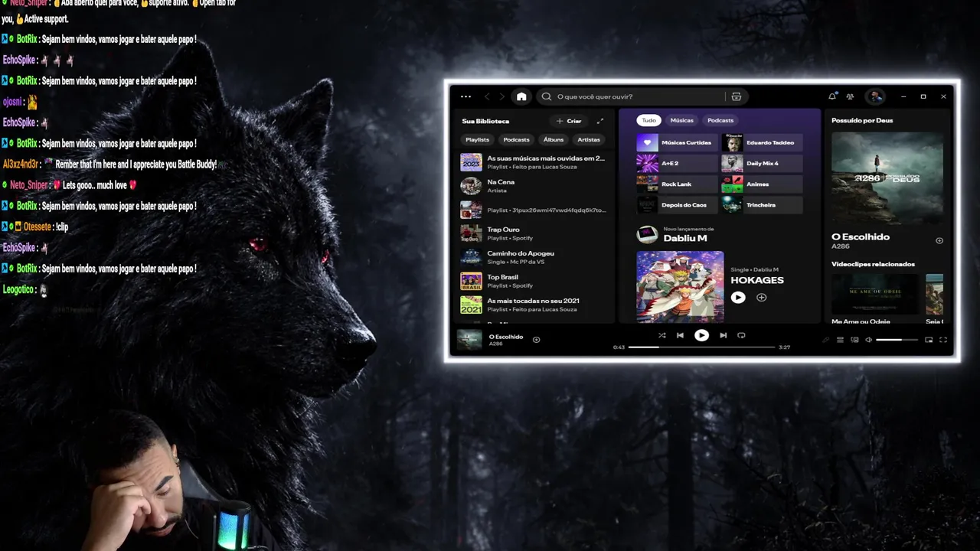Skip to the next track
This screenshot has width=980, height=551.
pyautogui.click(x=723, y=335)
